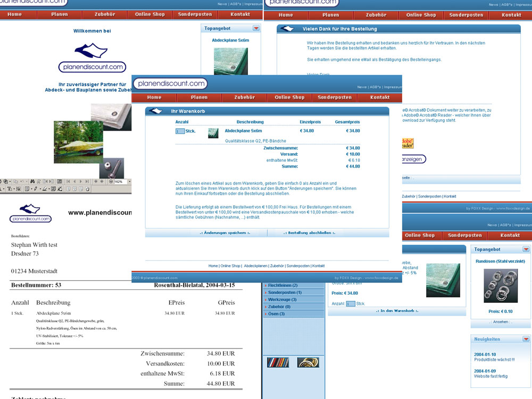Image resolution: width=532 pixels, height=399 pixels.
Task: Click previous page arrow in Acrobat toolbar
Action: point(74,181)
